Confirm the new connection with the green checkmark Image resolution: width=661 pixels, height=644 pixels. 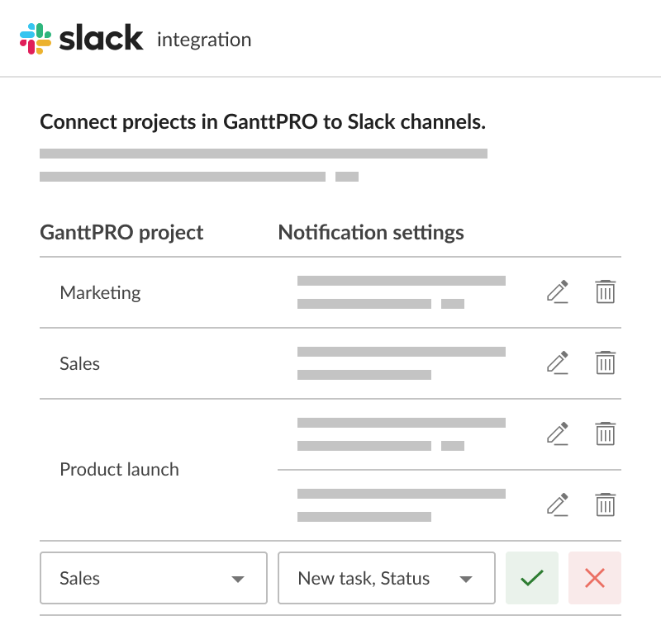pos(531,578)
